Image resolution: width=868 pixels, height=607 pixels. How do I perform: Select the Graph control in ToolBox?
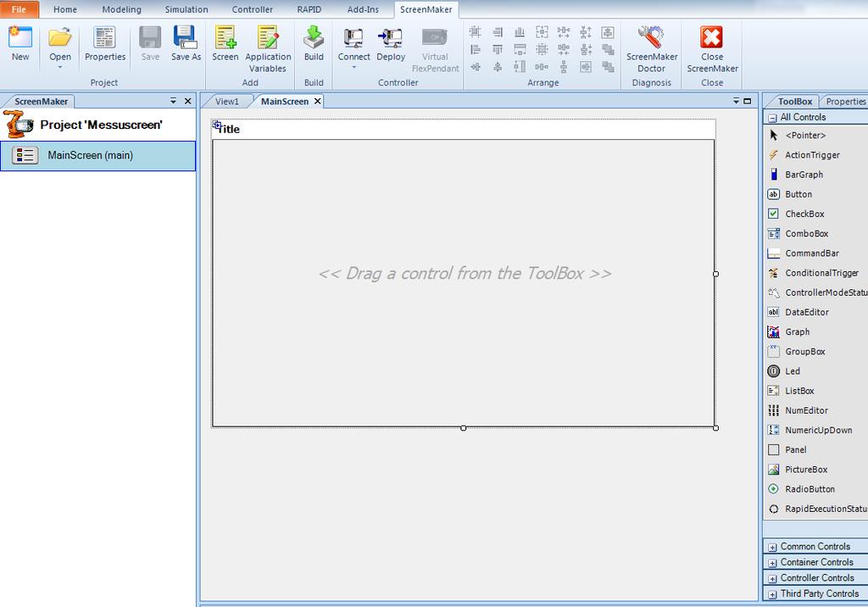coord(797,331)
